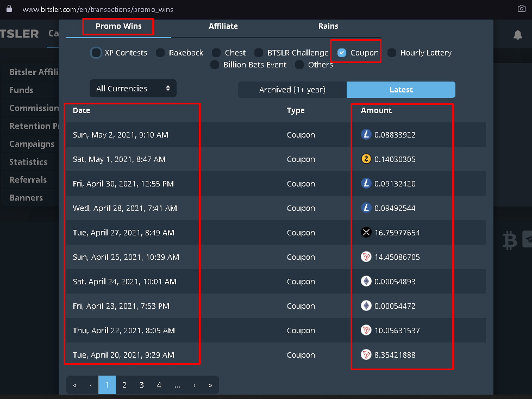This screenshot has height=399, width=532.
Task: Click the padlock site security icon
Action: tap(9, 9)
